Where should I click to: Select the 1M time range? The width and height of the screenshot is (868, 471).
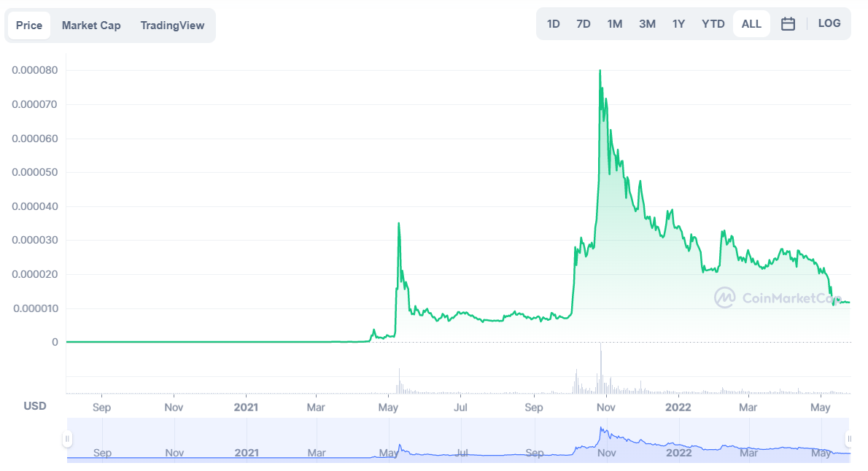pos(614,24)
